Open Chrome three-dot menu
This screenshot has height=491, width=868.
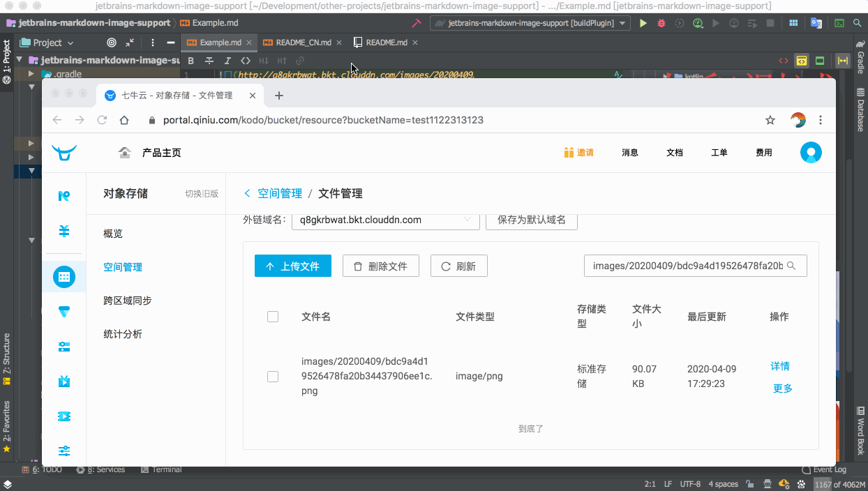point(821,120)
